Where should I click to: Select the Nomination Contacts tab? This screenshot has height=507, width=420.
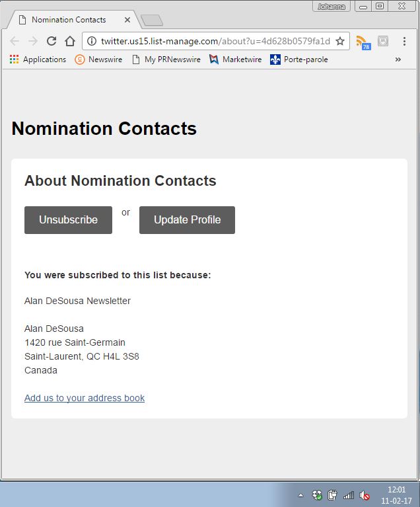click(x=69, y=20)
